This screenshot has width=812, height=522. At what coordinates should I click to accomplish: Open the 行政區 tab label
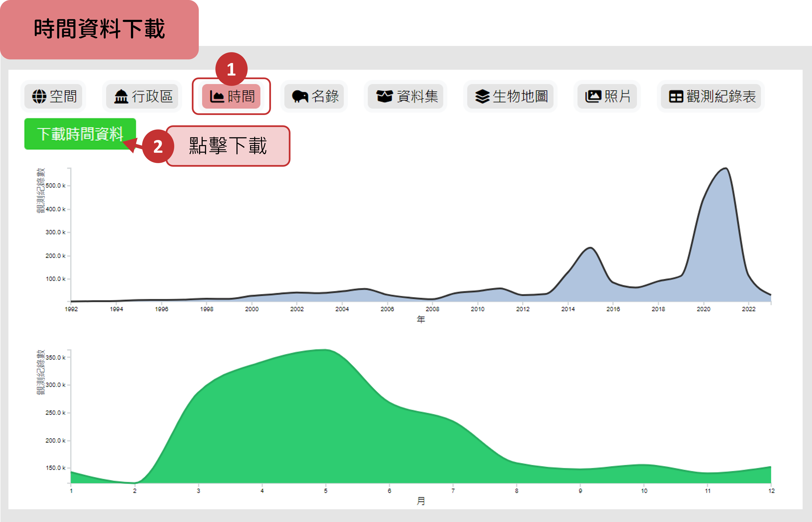click(x=152, y=97)
